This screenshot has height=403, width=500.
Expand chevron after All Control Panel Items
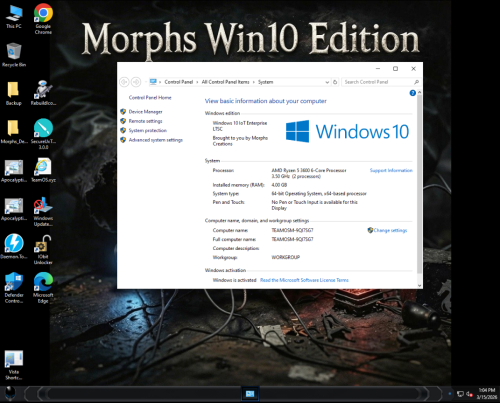pos(254,82)
